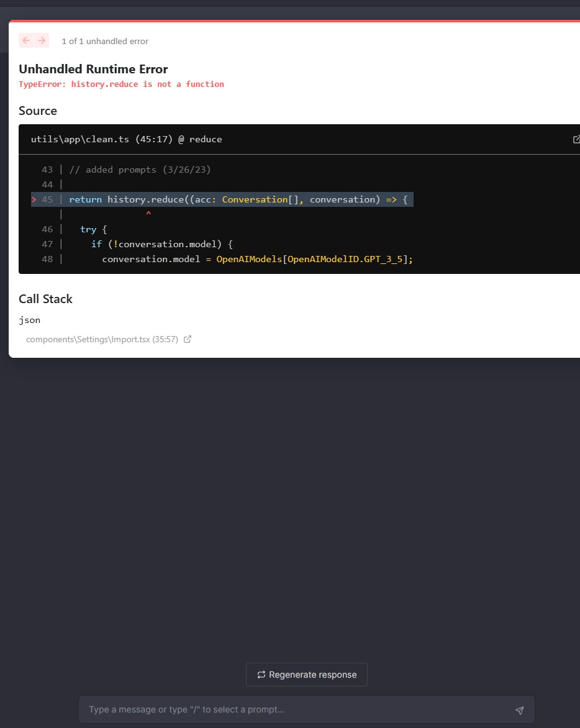Viewport: 580px width, 728px height.
Task: Click the external link icon beside Import.tsx
Action: (188, 339)
